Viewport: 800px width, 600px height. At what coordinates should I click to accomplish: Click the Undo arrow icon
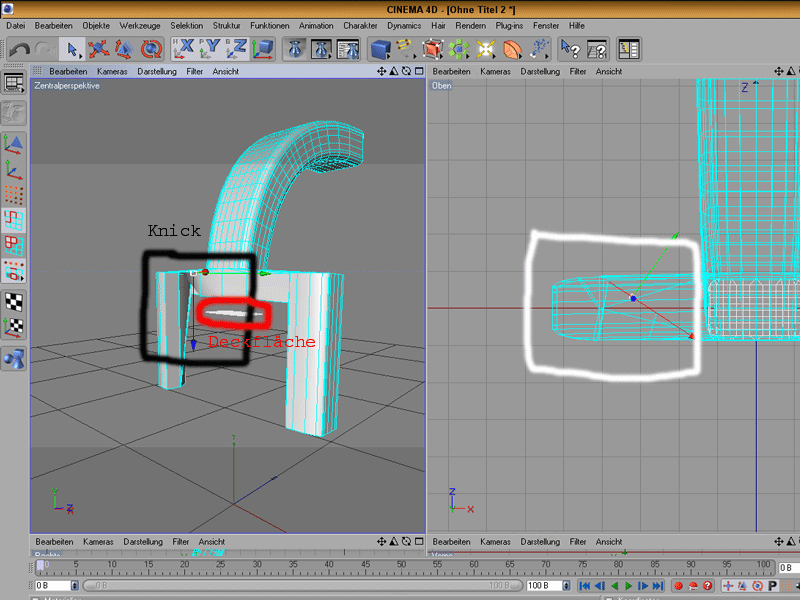[19, 48]
